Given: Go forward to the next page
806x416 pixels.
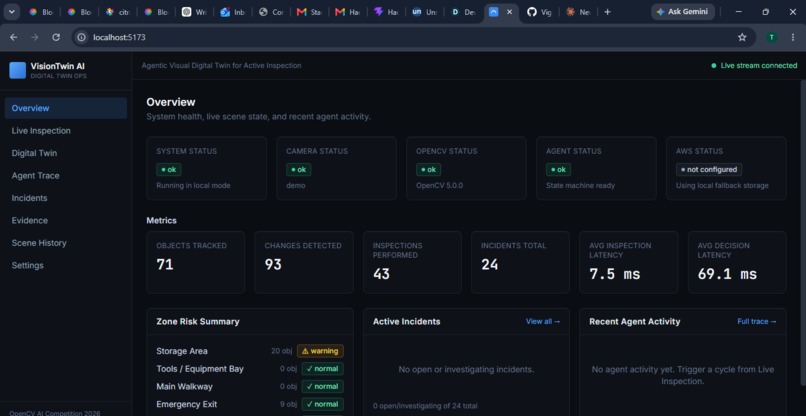Looking at the screenshot, I should click(34, 37).
